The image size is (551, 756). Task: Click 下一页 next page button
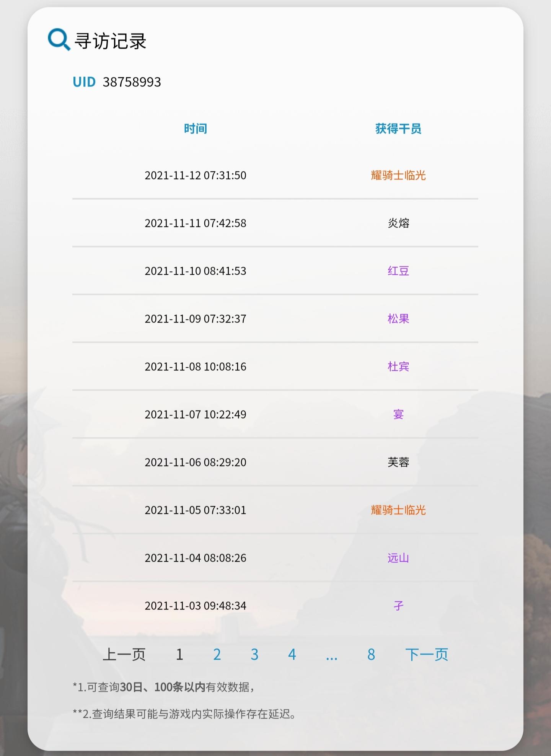point(427,654)
